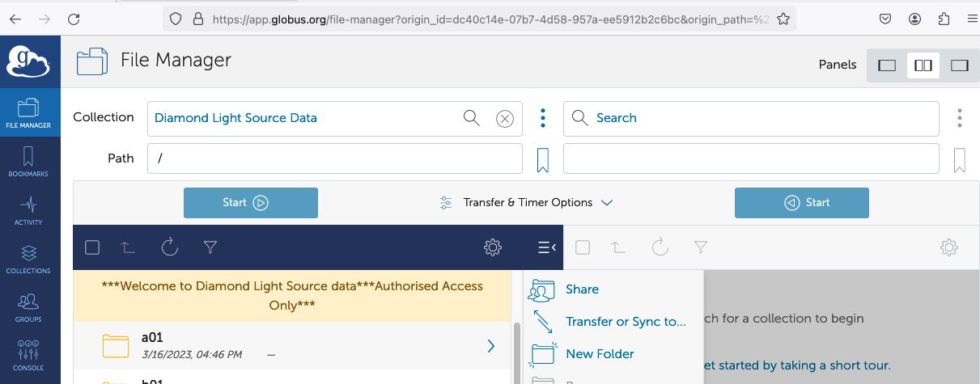Refresh the left panel file list

[170, 247]
